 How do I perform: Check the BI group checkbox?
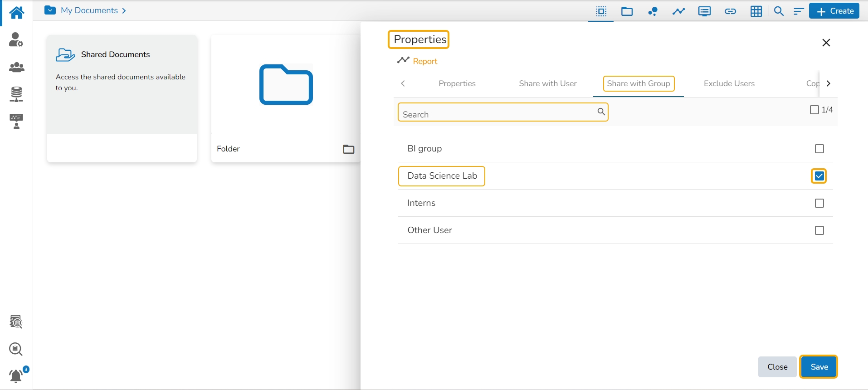coord(819,149)
